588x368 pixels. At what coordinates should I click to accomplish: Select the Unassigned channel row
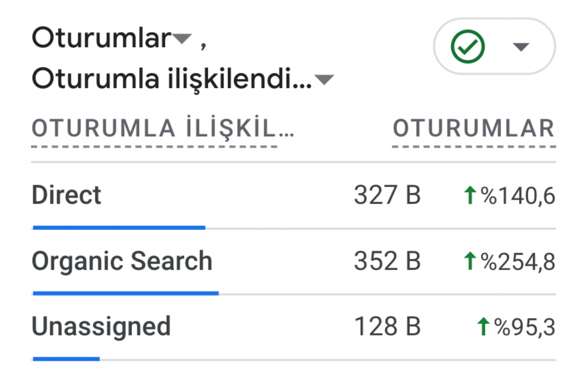[101, 326]
